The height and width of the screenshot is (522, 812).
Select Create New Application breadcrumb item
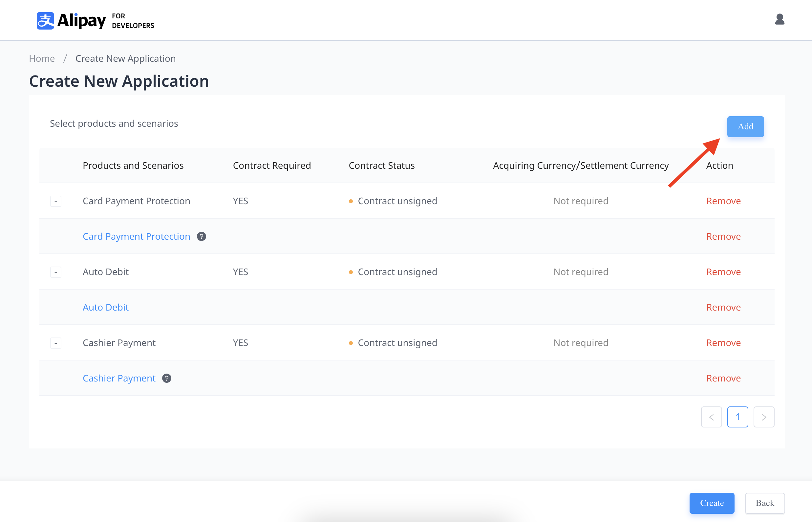125,58
